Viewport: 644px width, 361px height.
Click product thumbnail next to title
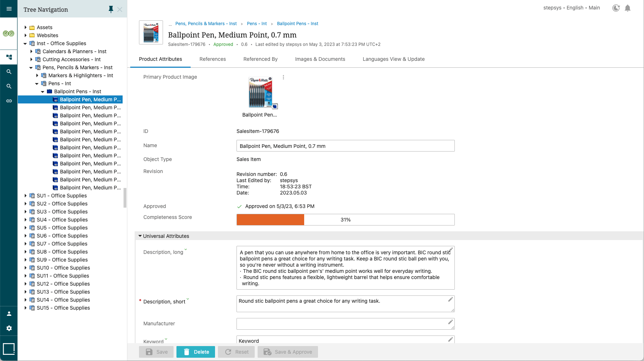pyautogui.click(x=151, y=32)
